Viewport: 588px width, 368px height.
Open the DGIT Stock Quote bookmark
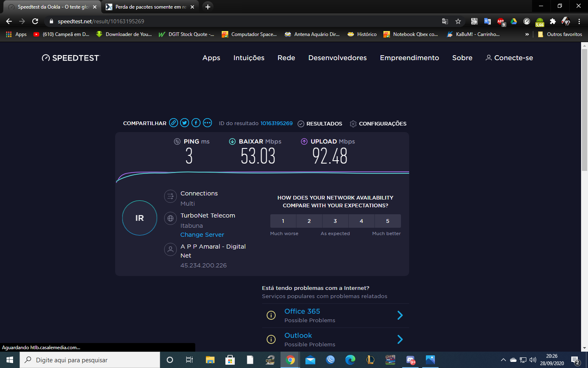point(186,34)
